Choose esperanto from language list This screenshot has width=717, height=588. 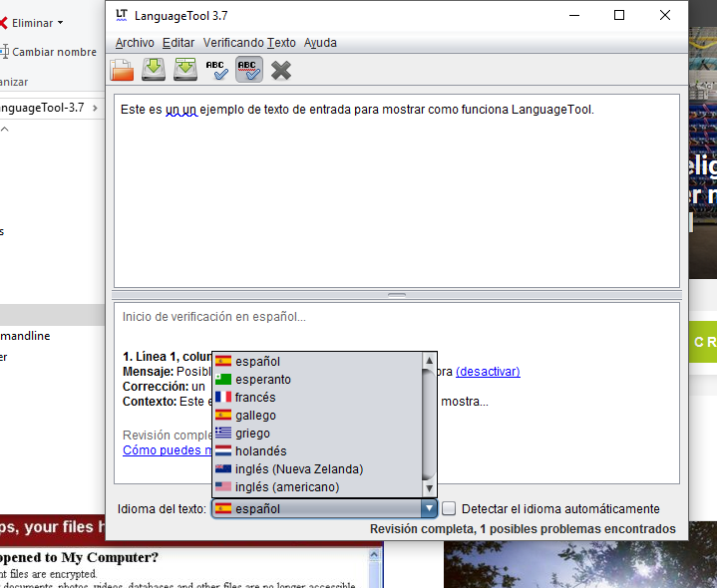point(317,379)
